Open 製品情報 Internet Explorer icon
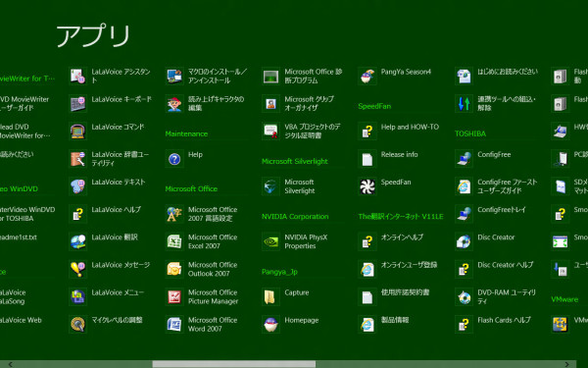Image resolution: width=588 pixels, height=368 pixels. coord(367,325)
